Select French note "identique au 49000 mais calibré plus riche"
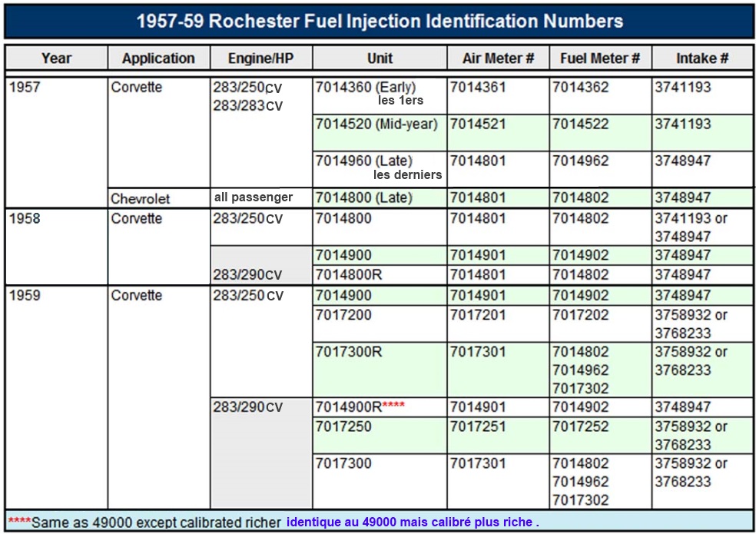 pyautogui.click(x=413, y=522)
